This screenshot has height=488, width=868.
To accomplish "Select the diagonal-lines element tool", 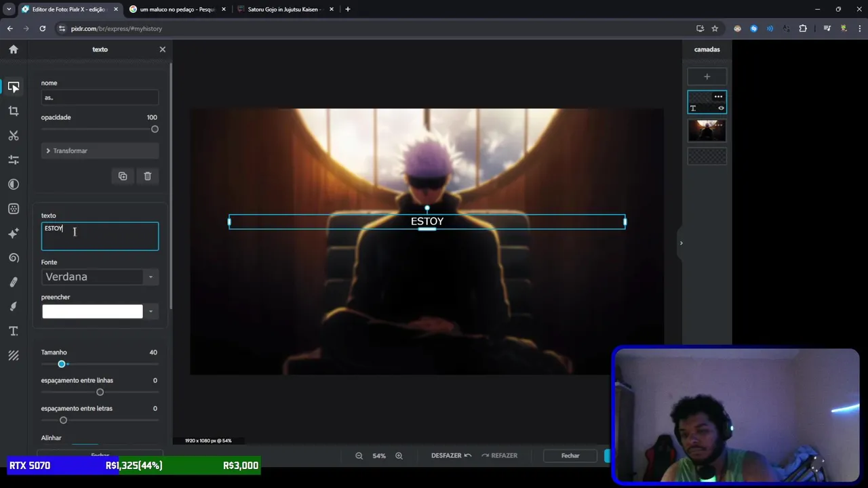I will [14, 355].
